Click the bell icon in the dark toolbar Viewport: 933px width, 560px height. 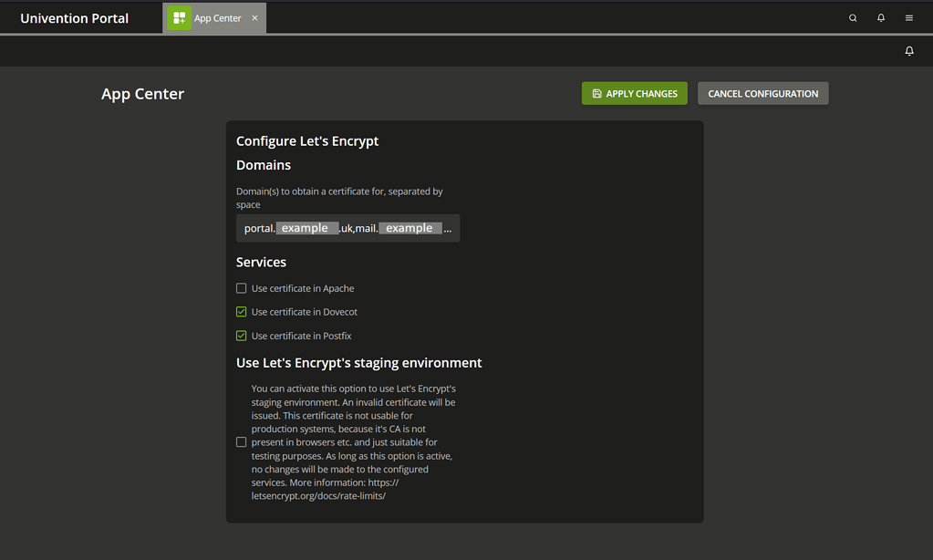point(909,51)
